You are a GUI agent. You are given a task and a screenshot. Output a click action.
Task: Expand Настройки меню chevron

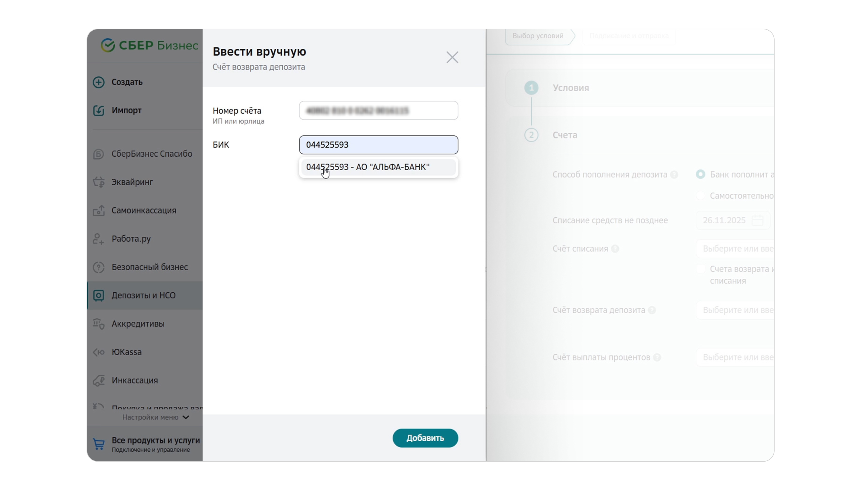186,418
